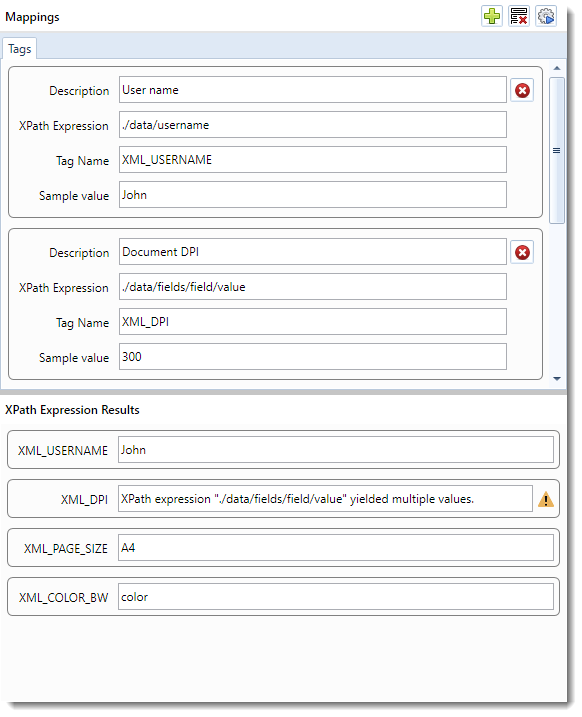
Task: Click the scrollbar up arrow in Tags panel
Action: point(557,68)
